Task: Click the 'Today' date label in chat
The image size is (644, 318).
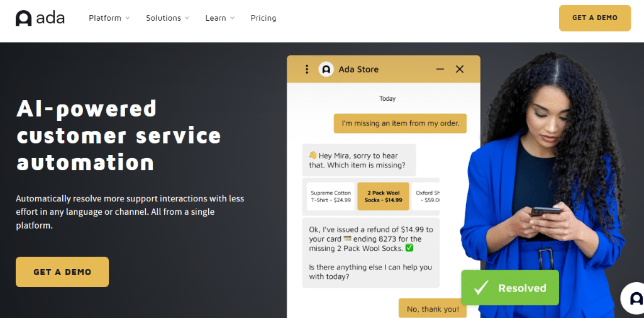Action: (x=387, y=99)
